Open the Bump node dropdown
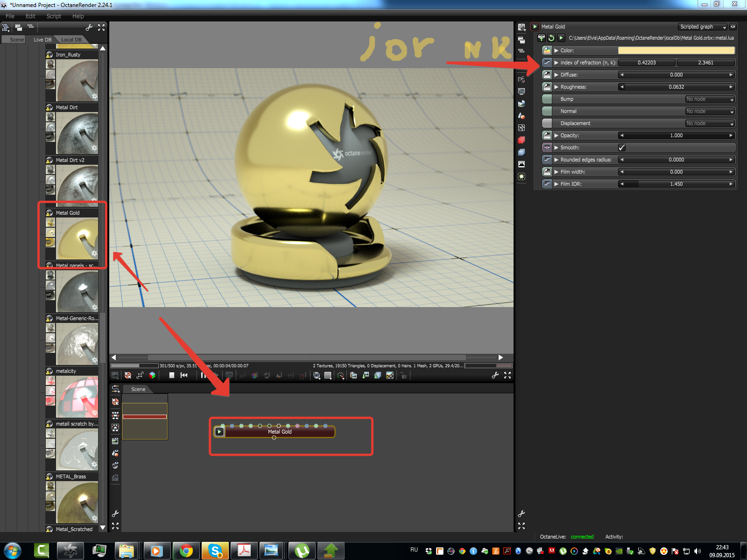 point(710,99)
